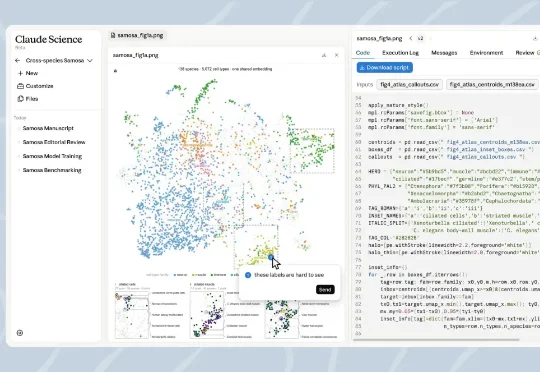Open the v2 version selector
This screenshot has width=540, height=372.
click(420, 38)
